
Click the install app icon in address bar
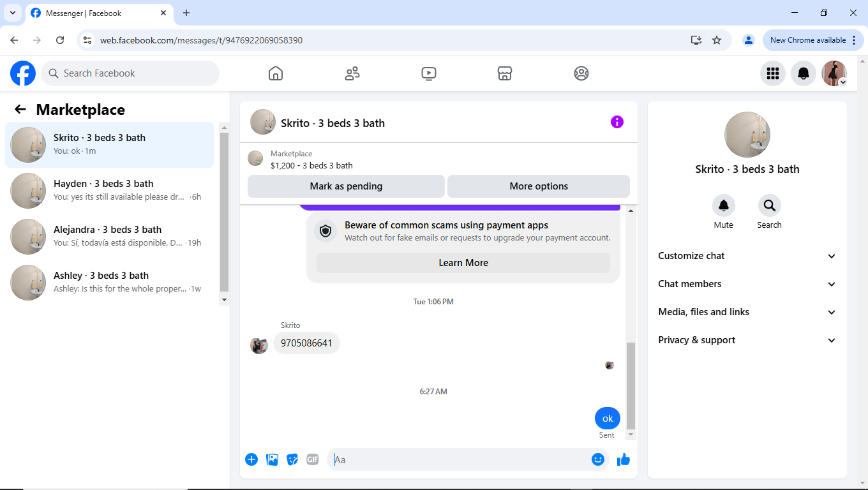[x=696, y=40]
